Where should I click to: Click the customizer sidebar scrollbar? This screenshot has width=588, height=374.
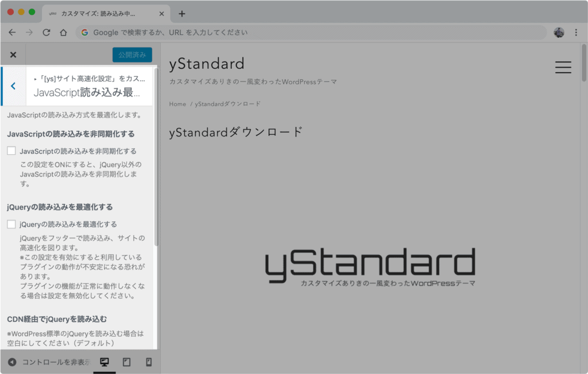pyautogui.click(x=156, y=157)
